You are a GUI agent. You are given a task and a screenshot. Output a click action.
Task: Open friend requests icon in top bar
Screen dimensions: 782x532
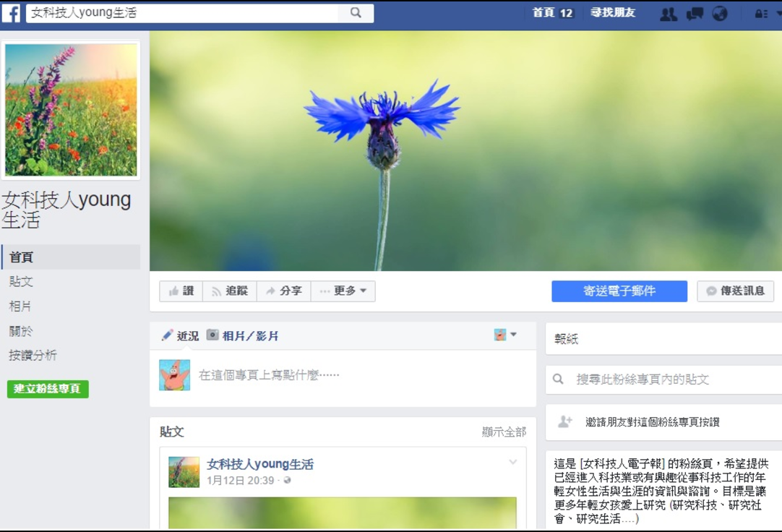tap(669, 14)
